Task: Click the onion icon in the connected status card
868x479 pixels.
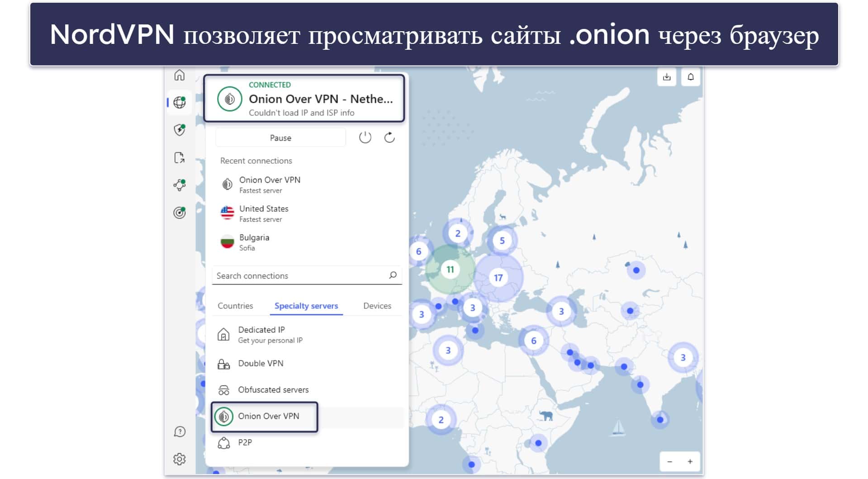Action: click(229, 99)
